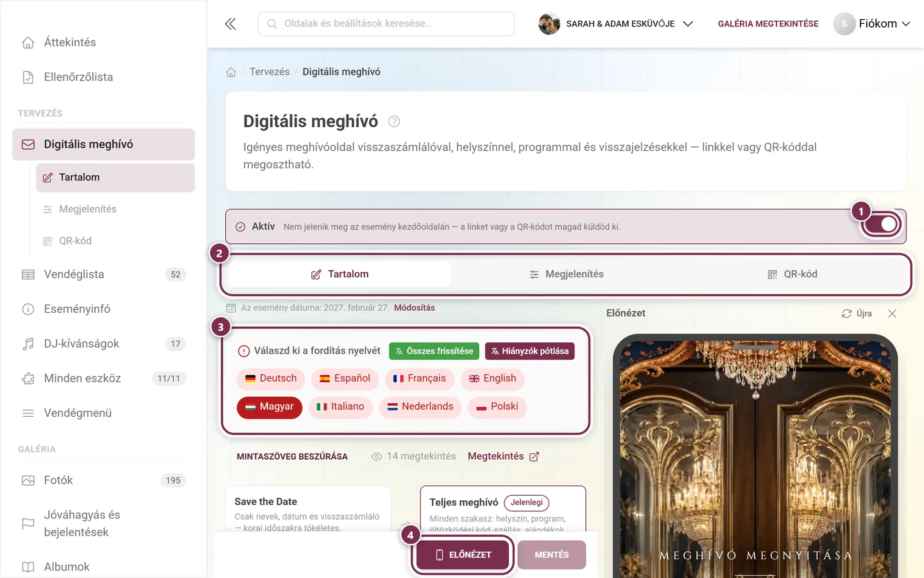Choose the Polski language chip
924x578 pixels.
coord(497,407)
